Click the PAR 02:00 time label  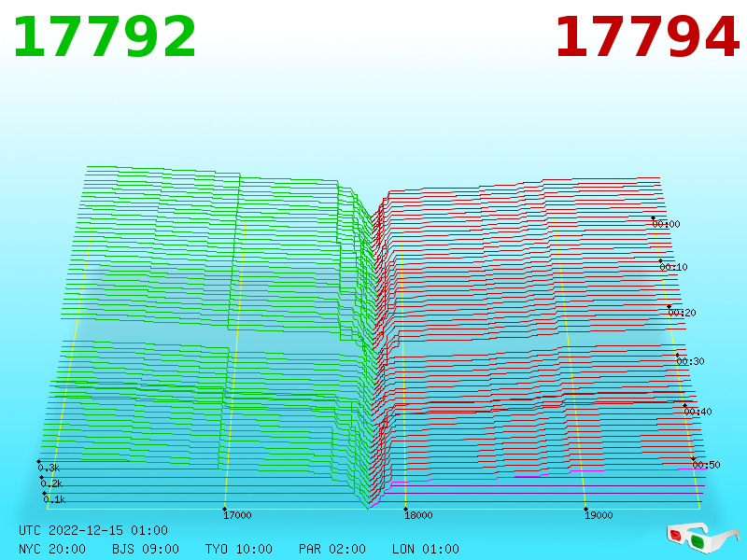(332, 549)
